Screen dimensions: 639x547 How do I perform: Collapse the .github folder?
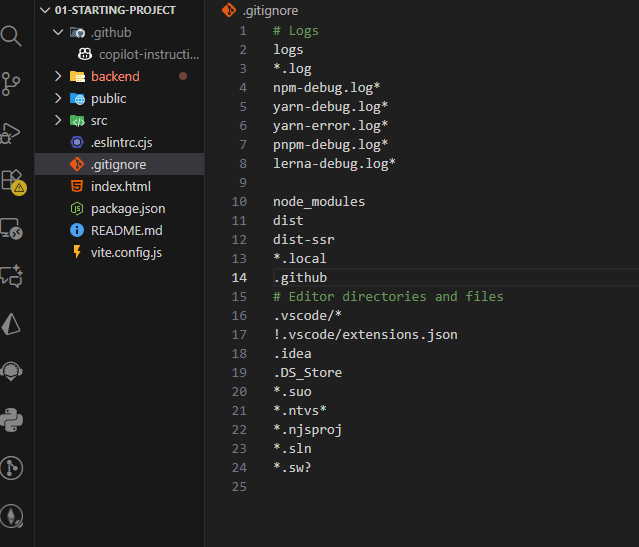58,33
